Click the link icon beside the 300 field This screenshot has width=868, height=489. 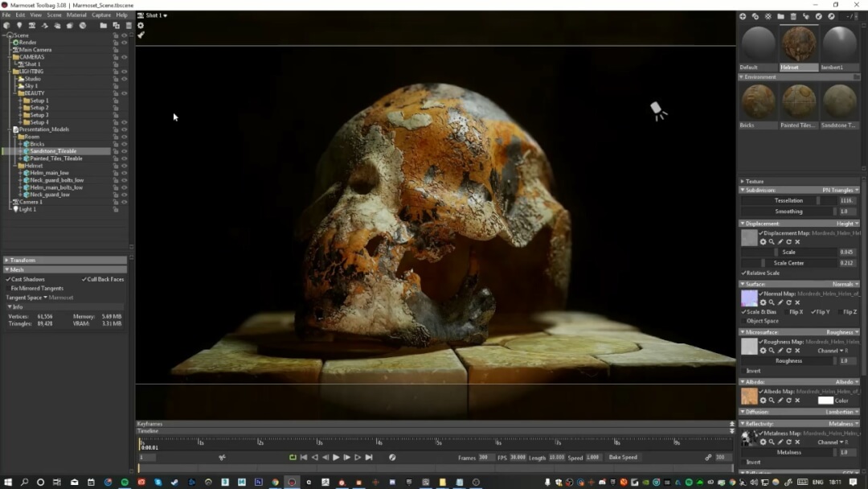[708, 458]
